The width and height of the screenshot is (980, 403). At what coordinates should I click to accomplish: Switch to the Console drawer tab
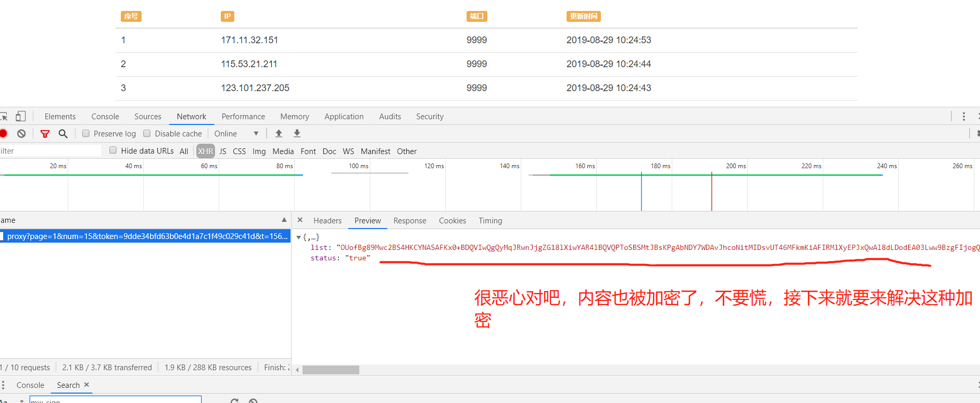[30, 385]
